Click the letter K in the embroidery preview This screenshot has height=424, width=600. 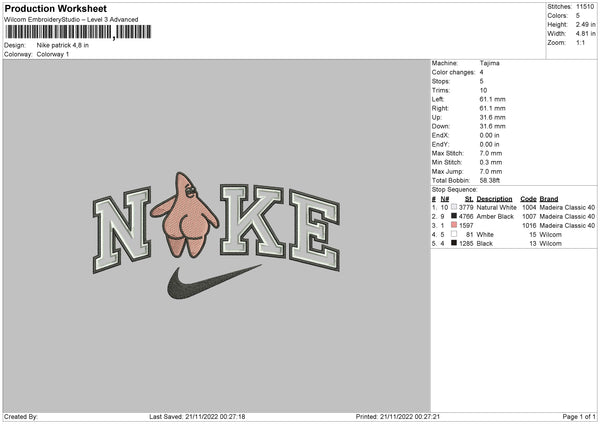click(x=252, y=221)
